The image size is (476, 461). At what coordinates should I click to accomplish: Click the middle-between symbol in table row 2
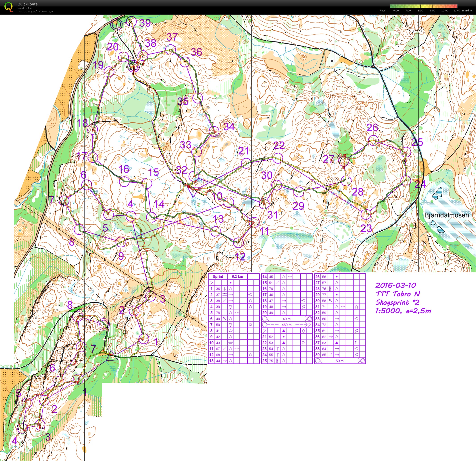coord(224,294)
